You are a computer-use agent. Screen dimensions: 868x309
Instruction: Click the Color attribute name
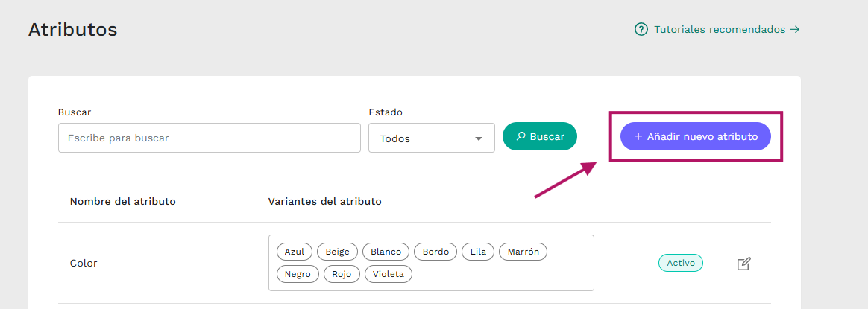tap(84, 263)
